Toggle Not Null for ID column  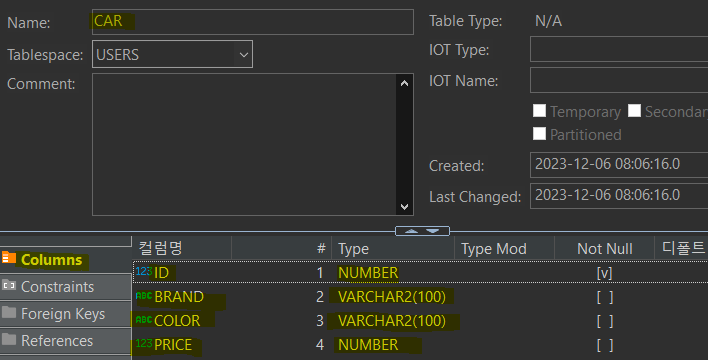click(x=604, y=273)
